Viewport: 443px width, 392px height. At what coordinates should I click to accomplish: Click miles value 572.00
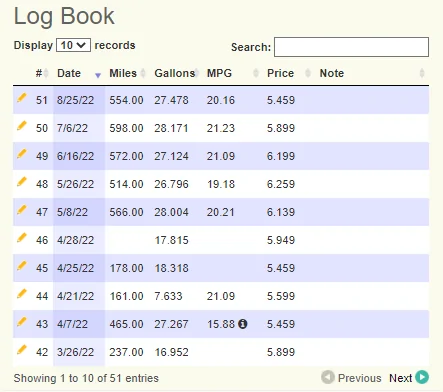126,156
